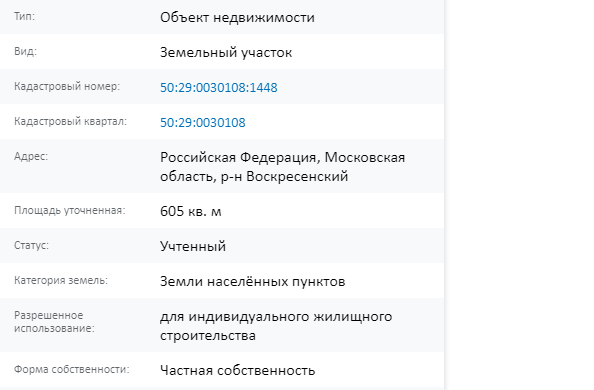The width and height of the screenshot is (594, 390).
Task: Click the 'Разрешенное использование:' label
Action: pos(54,322)
